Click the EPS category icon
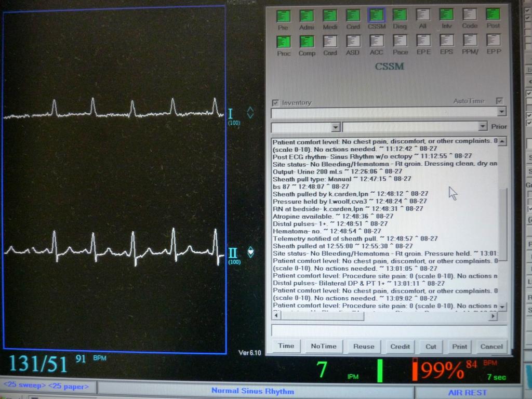Viewport: 532px width, 399px height. [446, 41]
